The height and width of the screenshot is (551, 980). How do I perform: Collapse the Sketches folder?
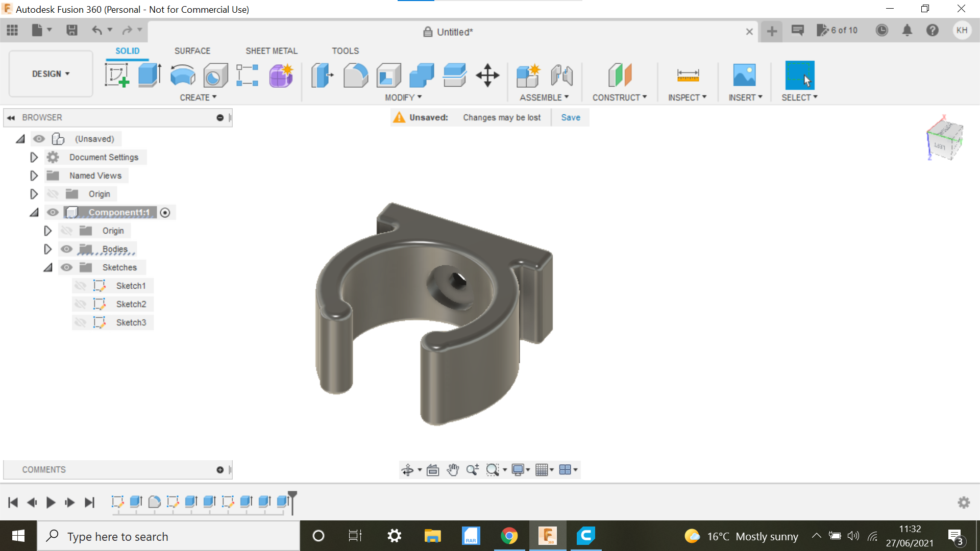48,267
